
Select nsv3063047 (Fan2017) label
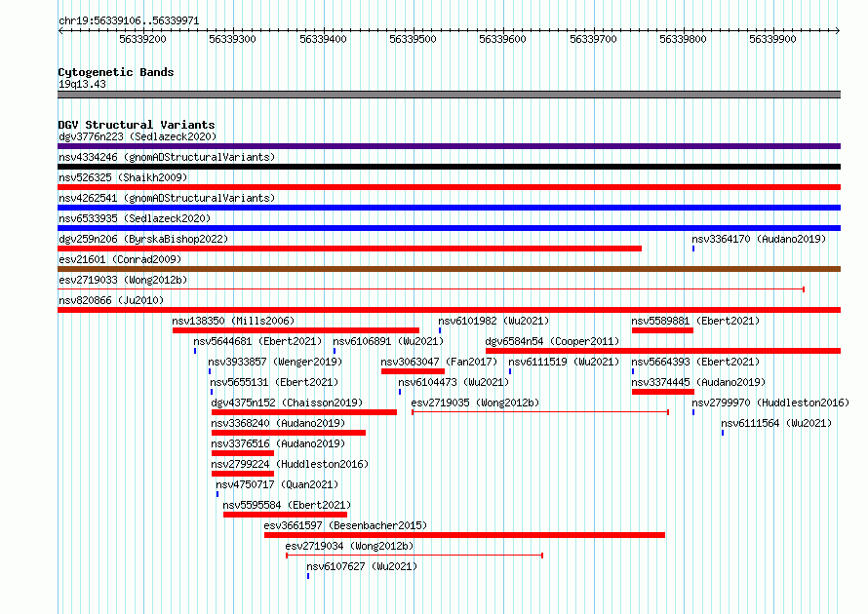point(439,362)
